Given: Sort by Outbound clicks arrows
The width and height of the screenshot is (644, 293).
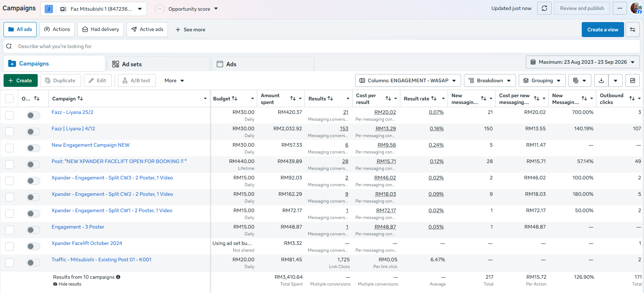Looking at the screenshot, I should 632,99.
